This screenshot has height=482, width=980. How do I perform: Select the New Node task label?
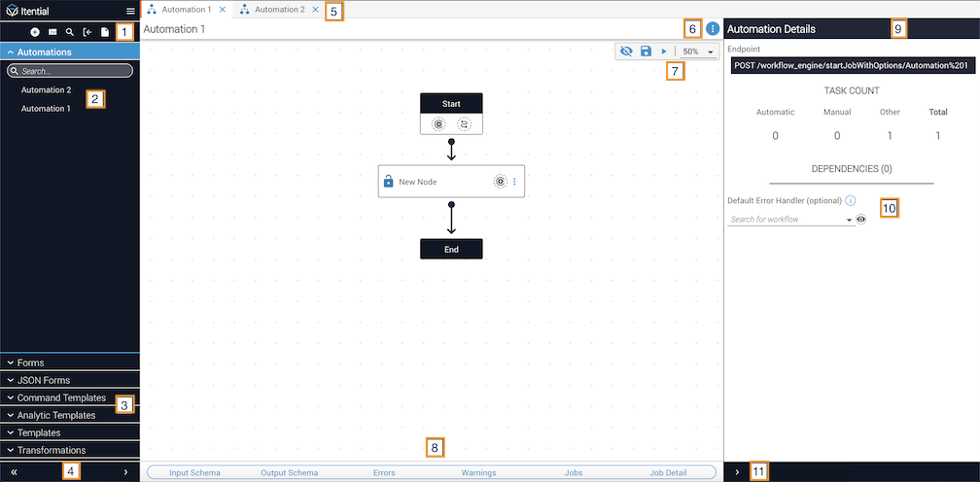417,182
